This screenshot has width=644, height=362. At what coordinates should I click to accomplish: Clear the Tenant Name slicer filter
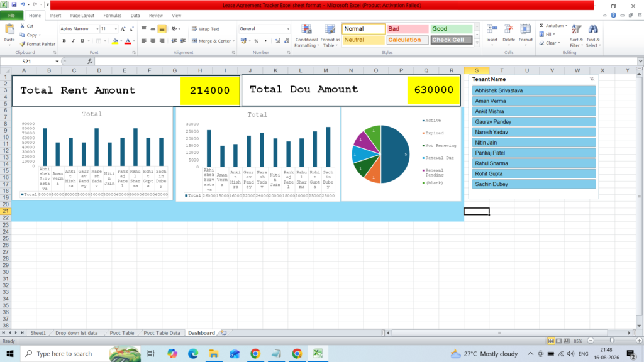pyautogui.click(x=592, y=79)
